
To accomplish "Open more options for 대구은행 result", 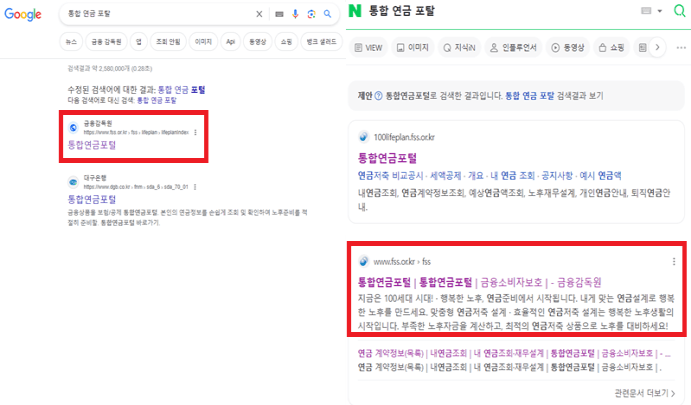I will (195, 187).
